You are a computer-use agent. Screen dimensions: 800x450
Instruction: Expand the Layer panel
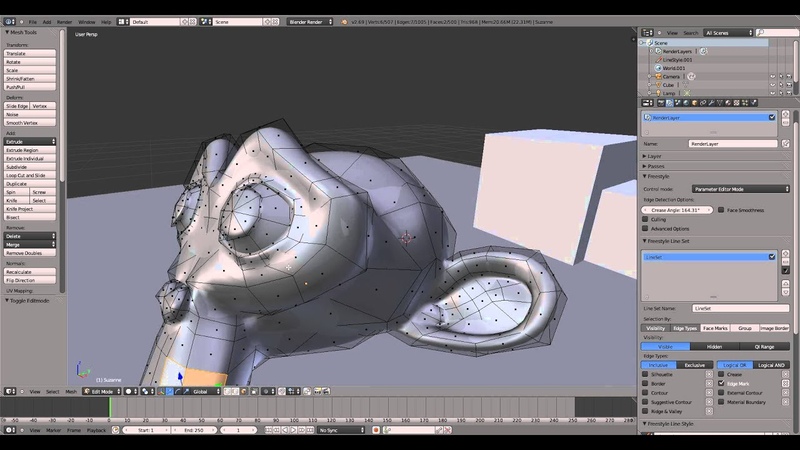pos(654,156)
